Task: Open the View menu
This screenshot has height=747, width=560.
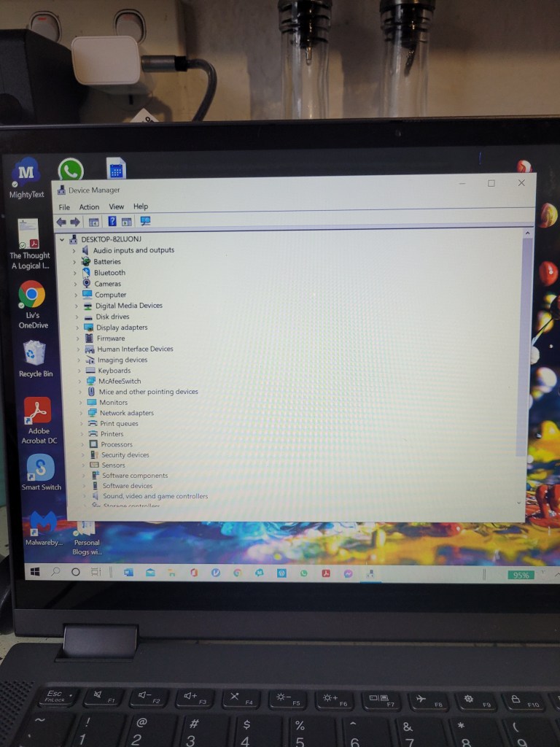Action: point(117,207)
